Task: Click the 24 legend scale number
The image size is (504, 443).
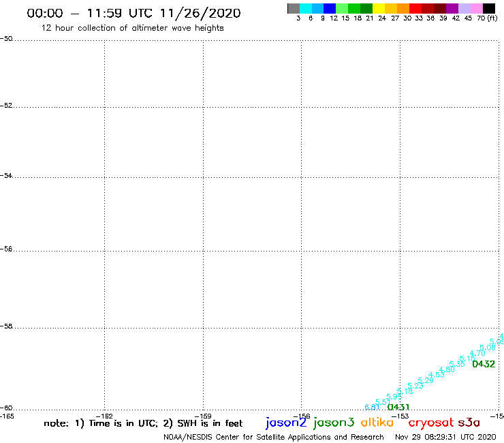Action: click(x=382, y=18)
